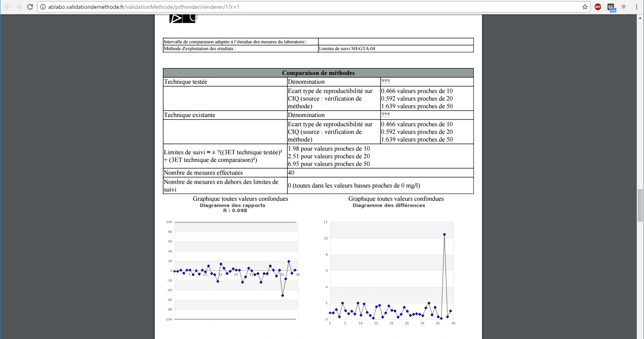Click the 'Comparaison de méthodes' table header
Screen dimensions: 644x339
tap(318, 73)
